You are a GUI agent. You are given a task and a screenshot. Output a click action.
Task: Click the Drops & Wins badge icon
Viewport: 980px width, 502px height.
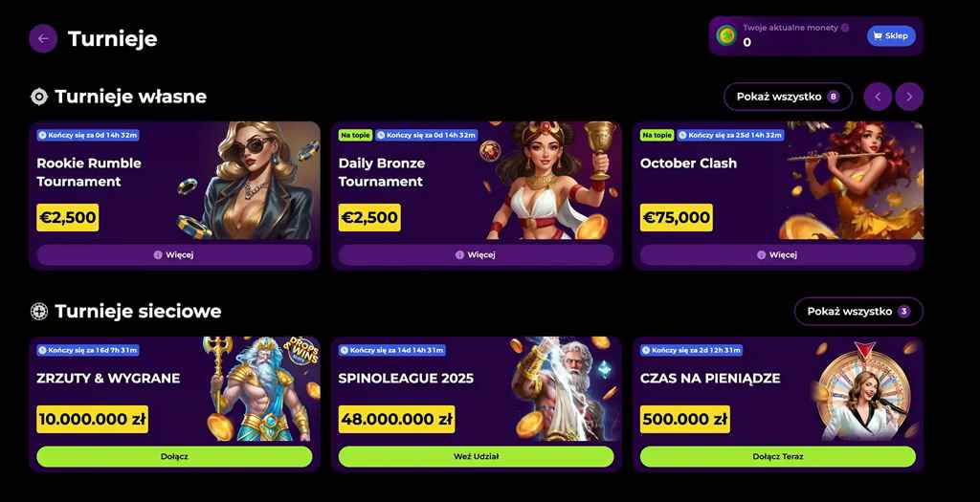point(305,351)
